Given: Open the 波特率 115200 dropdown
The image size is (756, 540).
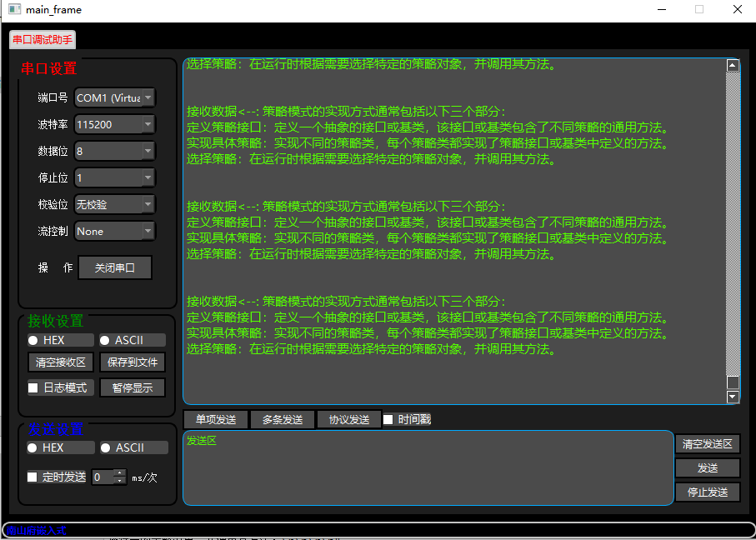Looking at the screenshot, I should pyautogui.click(x=114, y=124).
